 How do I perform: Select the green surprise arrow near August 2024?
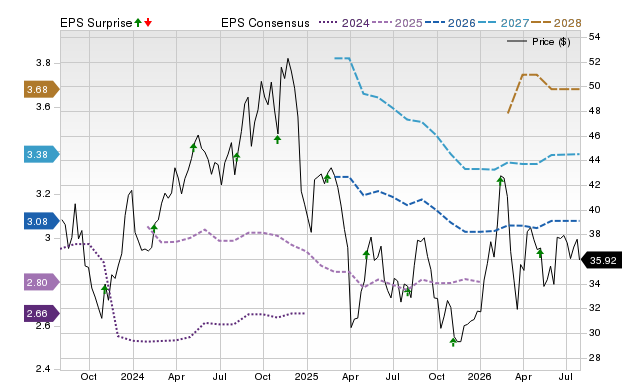(237, 157)
